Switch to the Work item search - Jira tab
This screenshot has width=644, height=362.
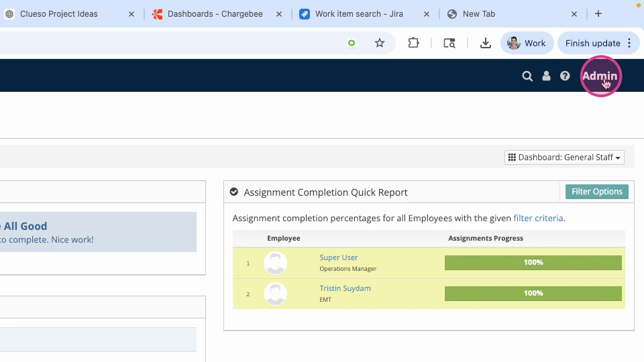point(359,14)
